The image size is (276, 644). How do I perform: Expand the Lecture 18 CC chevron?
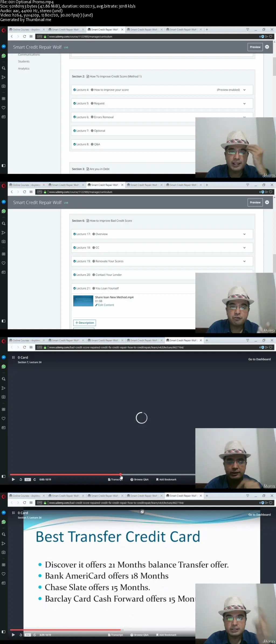click(x=244, y=248)
